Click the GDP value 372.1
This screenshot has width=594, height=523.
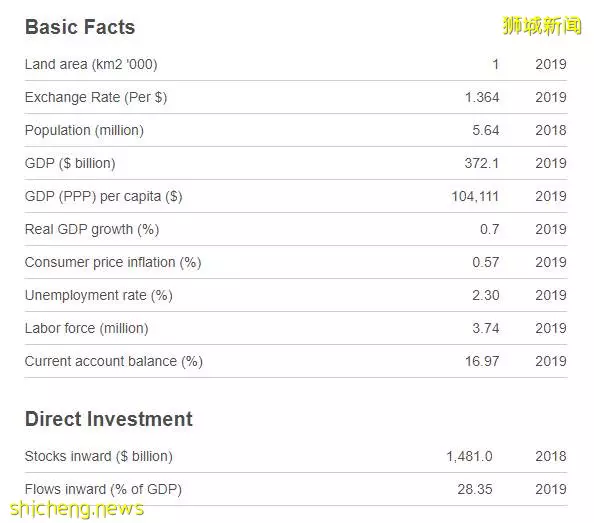coord(481,163)
